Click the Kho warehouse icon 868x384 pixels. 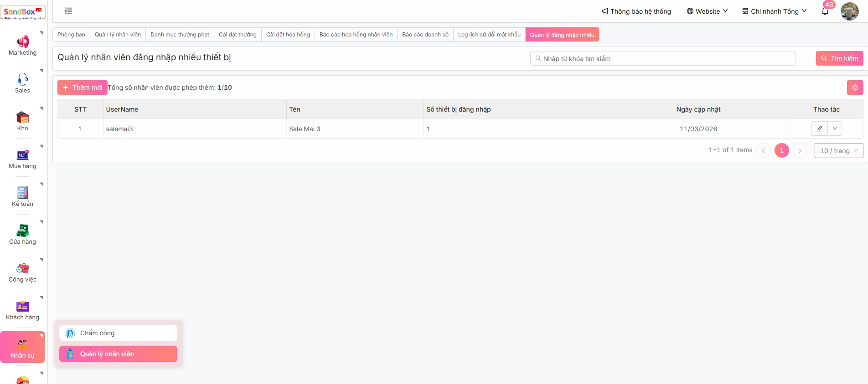pos(22,118)
